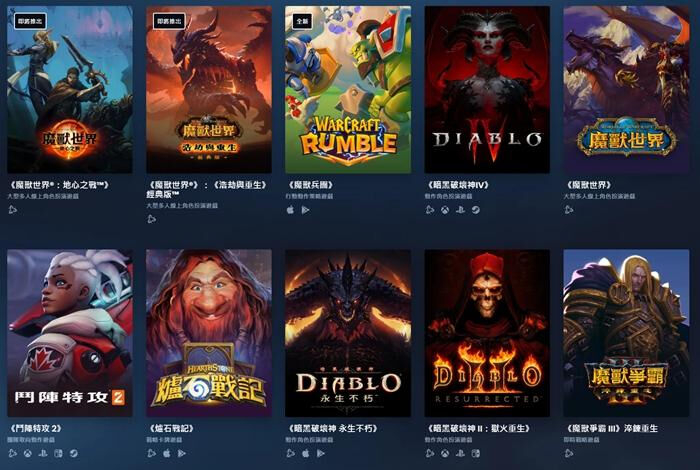Click the Apple icon under 魔獸兵團

tap(291, 210)
